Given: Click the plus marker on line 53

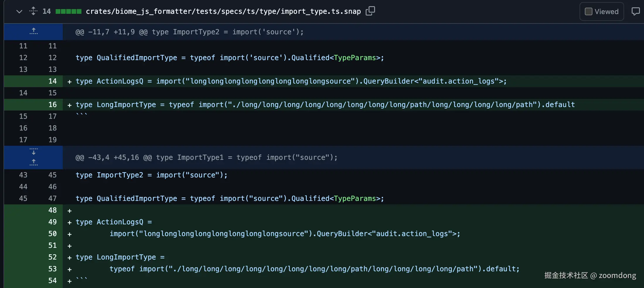Looking at the screenshot, I should (x=69, y=270).
